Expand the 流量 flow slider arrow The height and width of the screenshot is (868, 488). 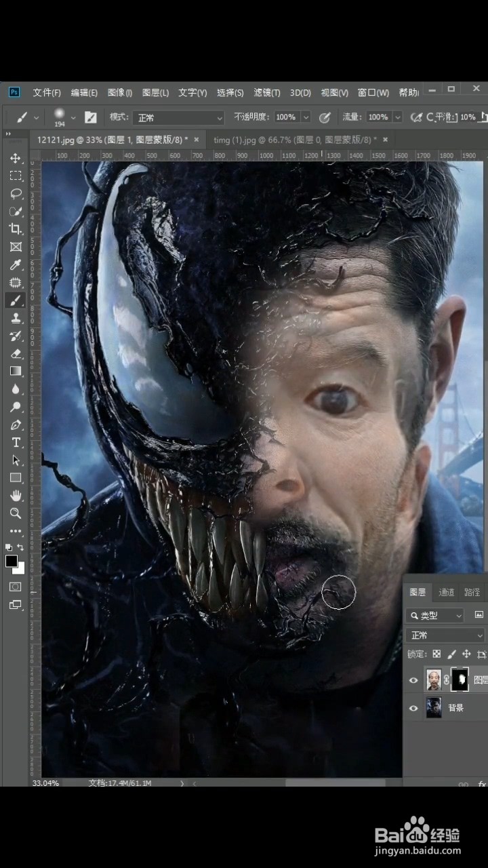(x=397, y=117)
